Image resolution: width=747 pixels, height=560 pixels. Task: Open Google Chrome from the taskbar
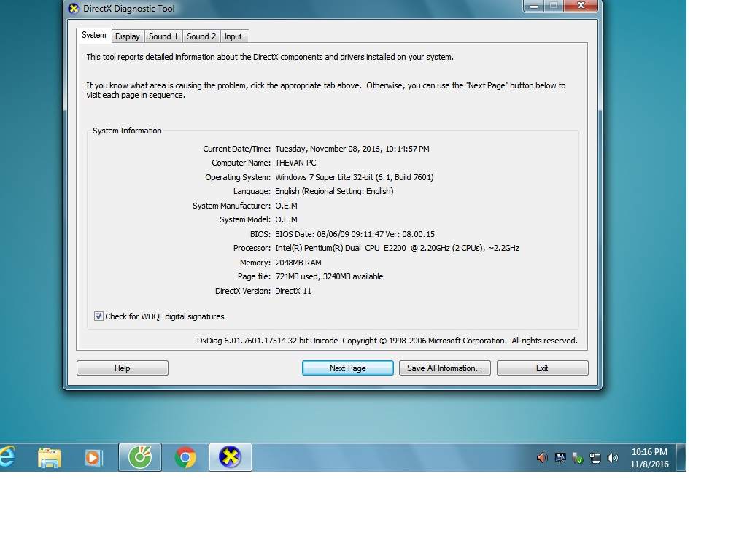185,458
